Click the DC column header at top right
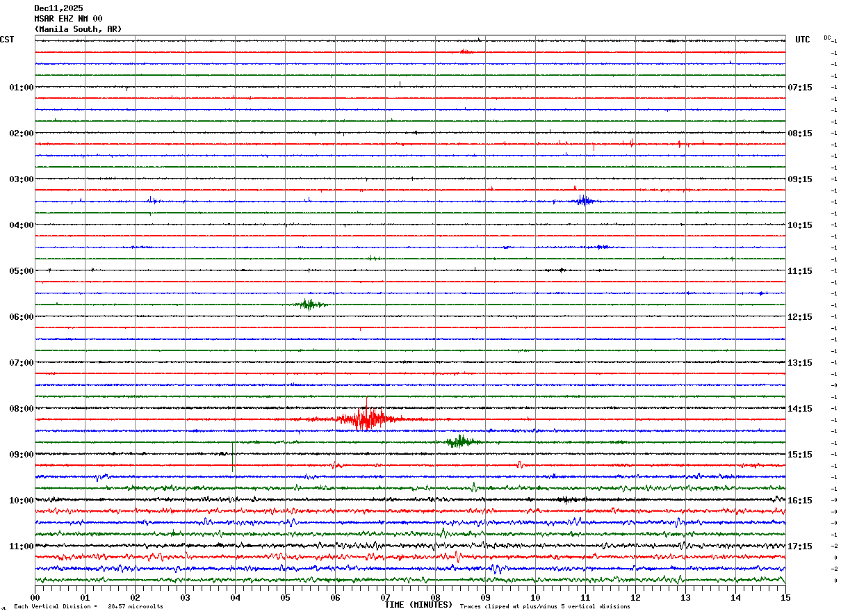 click(827, 38)
